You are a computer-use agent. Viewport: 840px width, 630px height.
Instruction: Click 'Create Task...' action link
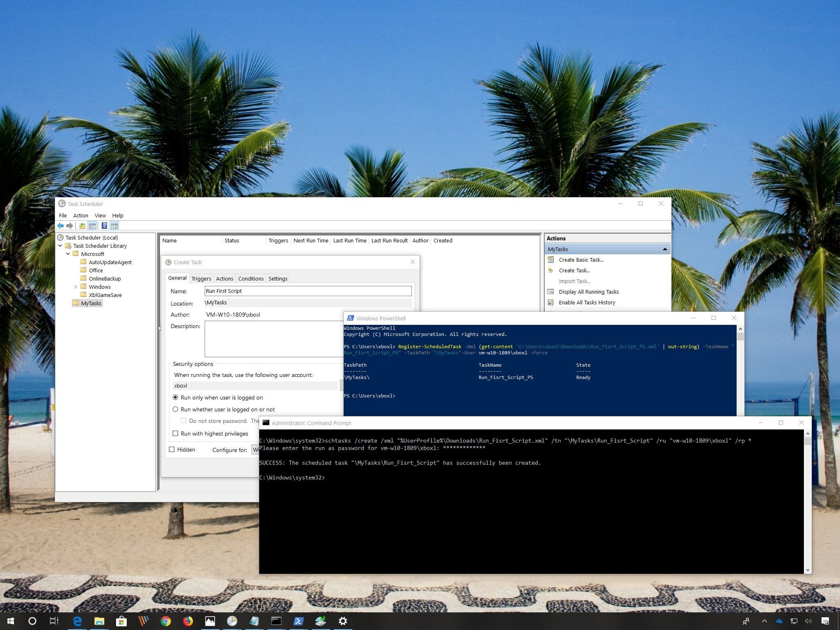[574, 270]
